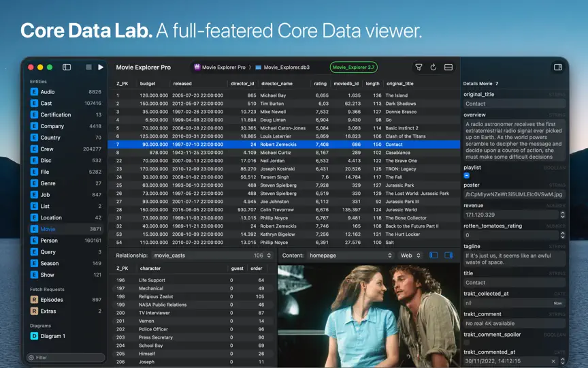Select the Certification entity
Screen dimensions: 588x368
(x=65, y=114)
